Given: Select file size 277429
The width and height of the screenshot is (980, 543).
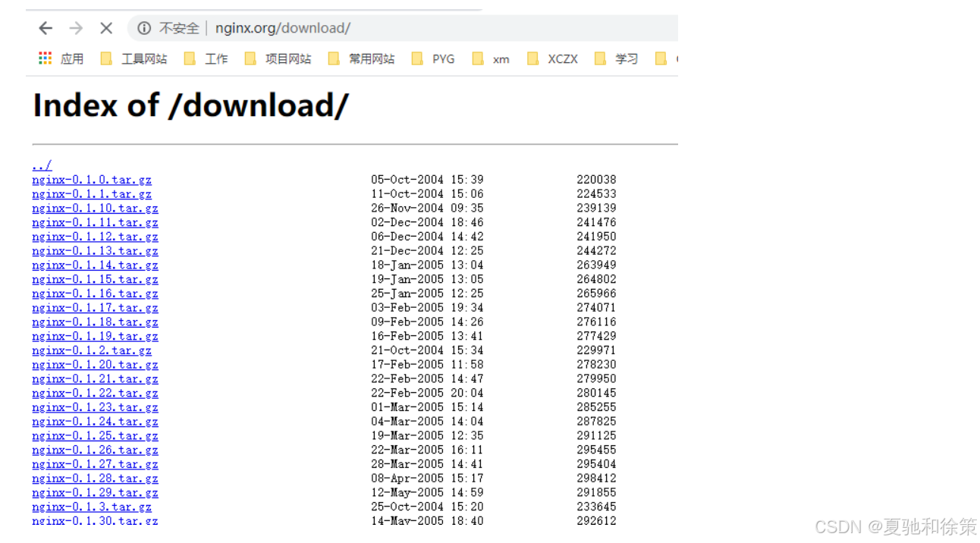Looking at the screenshot, I should (x=596, y=336).
